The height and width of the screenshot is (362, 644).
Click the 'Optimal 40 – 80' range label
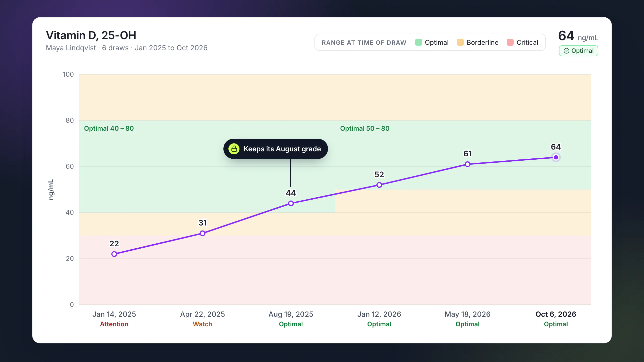109,128
